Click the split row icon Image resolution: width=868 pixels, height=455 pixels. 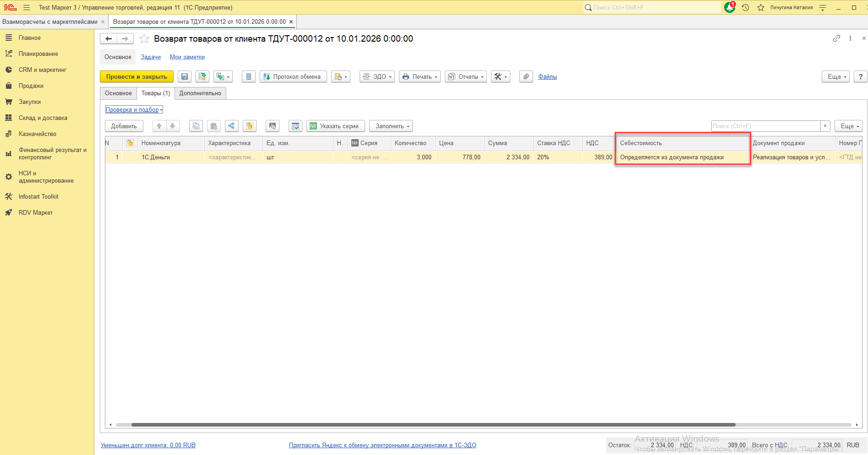(231, 126)
